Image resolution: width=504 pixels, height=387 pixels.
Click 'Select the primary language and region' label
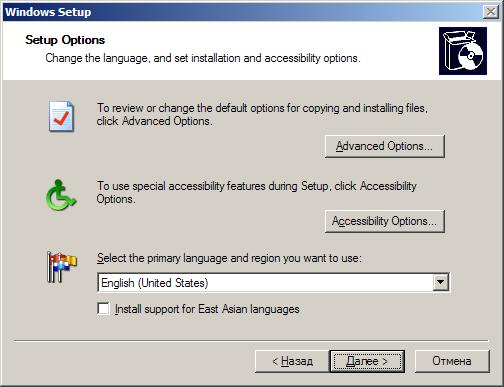pos(229,258)
